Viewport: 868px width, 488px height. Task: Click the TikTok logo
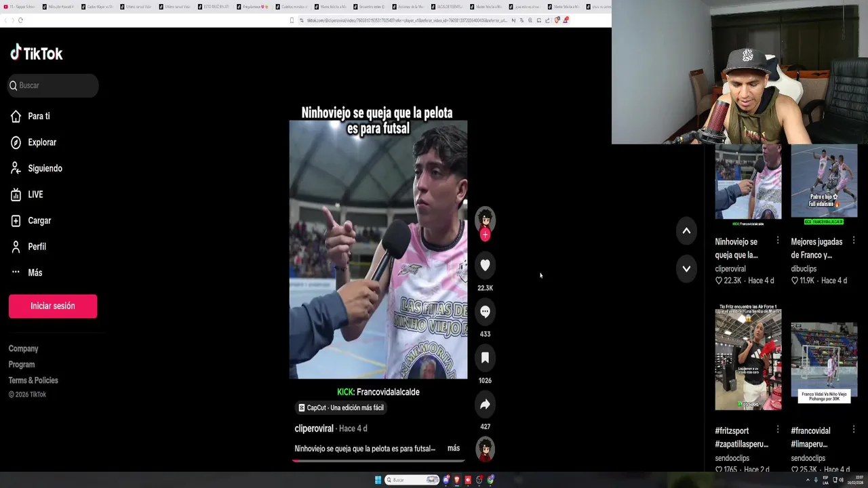(37, 53)
